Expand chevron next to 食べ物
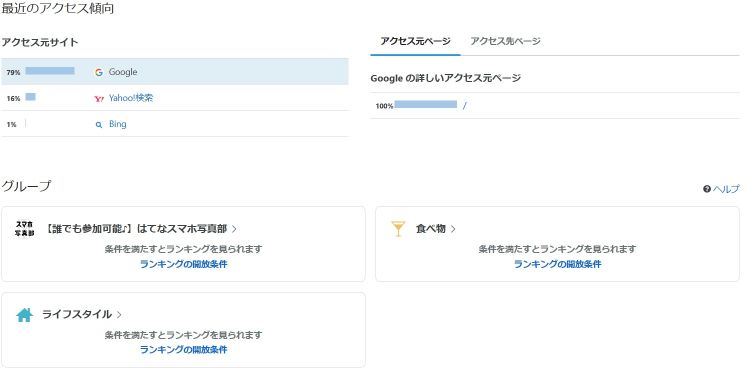The width and height of the screenshot is (753, 374). [x=453, y=229]
